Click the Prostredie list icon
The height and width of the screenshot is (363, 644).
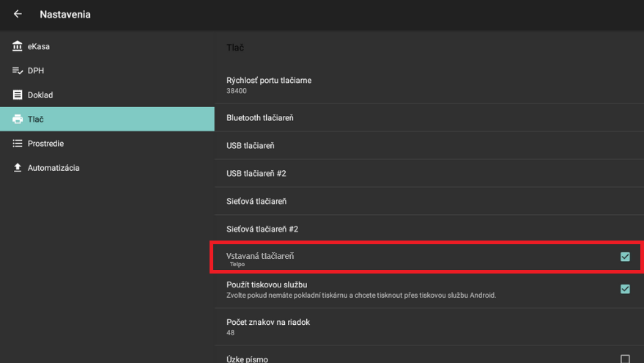[18, 144]
